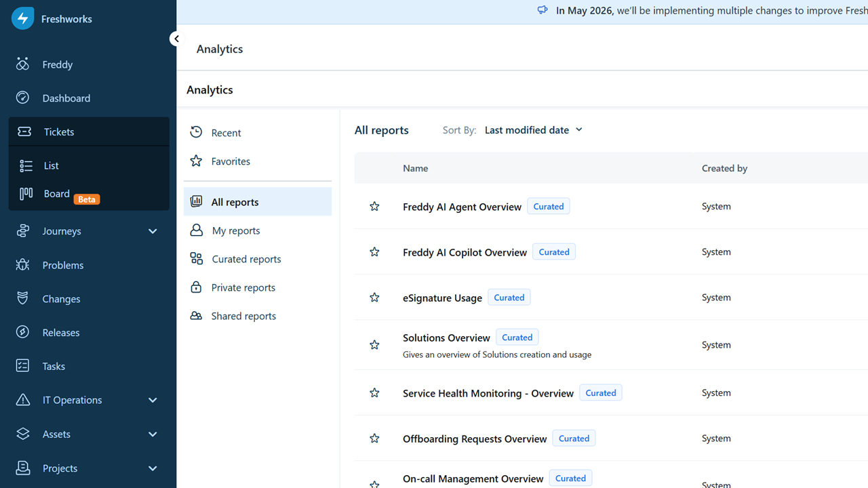
Task: Open On-call Management Overview report
Action: coord(473,479)
